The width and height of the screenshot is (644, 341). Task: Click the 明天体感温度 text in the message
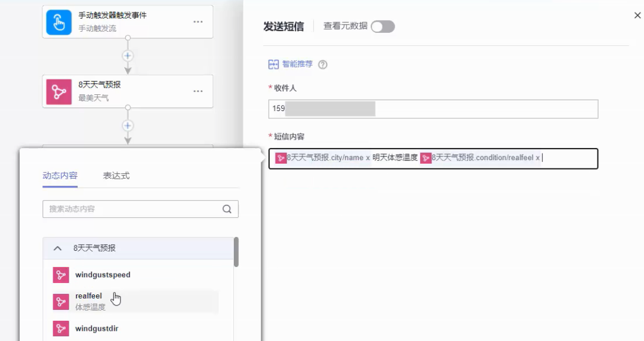click(x=395, y=158)
